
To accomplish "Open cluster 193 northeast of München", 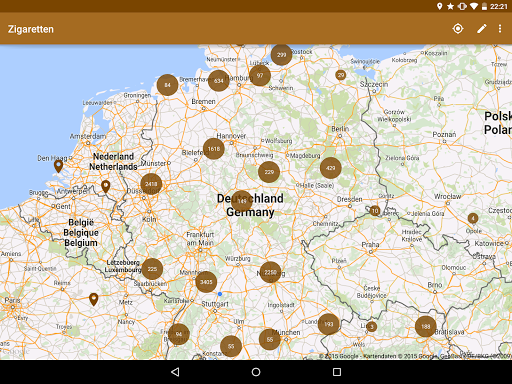I will (329, 324).
